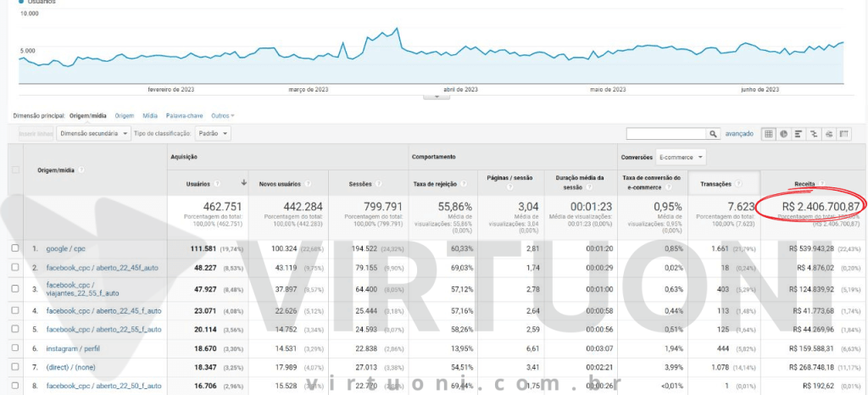Tick the checkbox for instagram / perfil
The height and width of the screenshot is (395, 868).
click(14, 348)
